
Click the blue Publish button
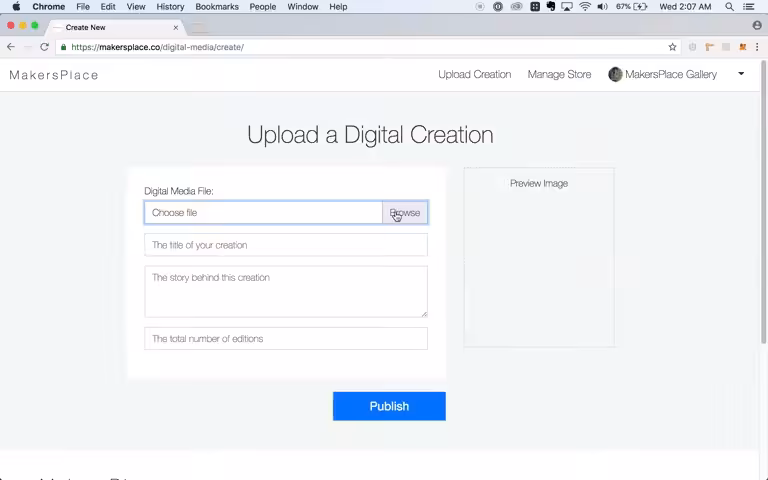click(x=389, y=406)
